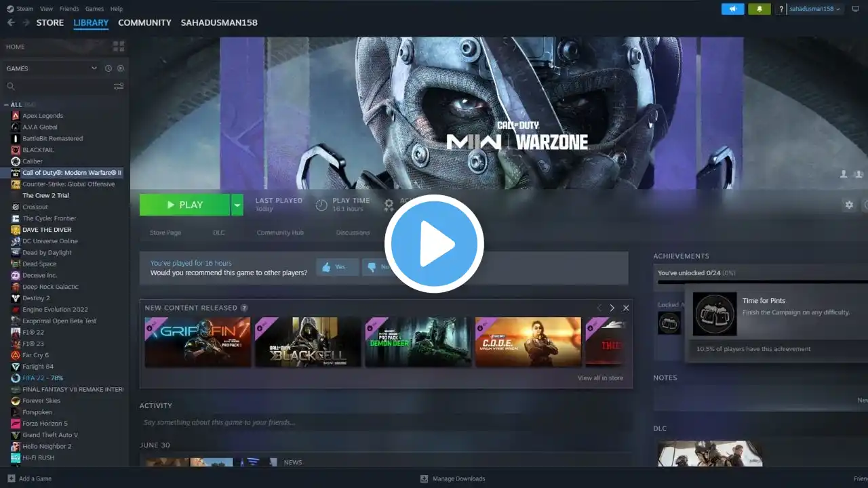Click the Add a Game plus icon
868x488 pixels.
[11, 479]
